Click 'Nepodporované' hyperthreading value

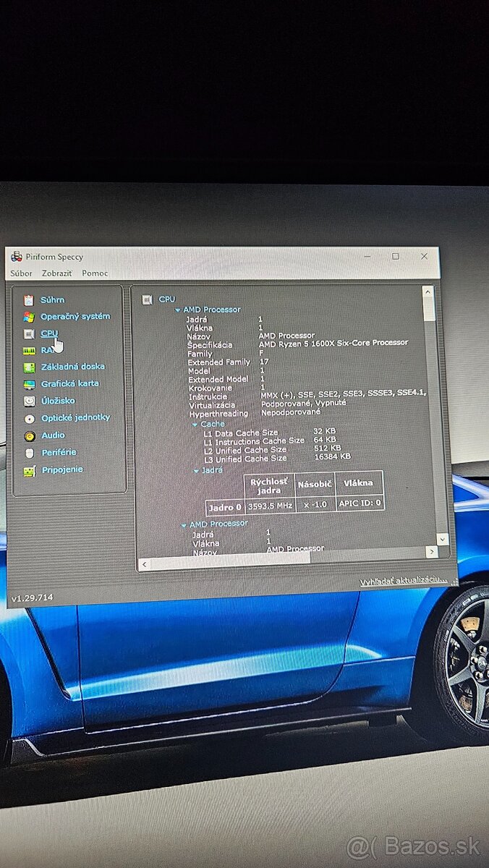pyautogui.click(x=290, y=411)
